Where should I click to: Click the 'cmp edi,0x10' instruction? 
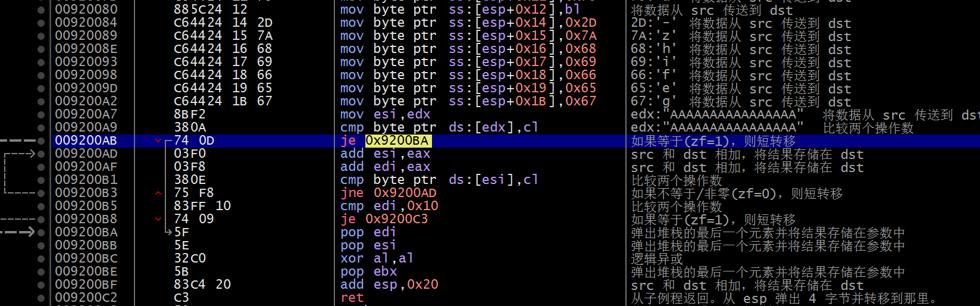(x=390, y=206)
